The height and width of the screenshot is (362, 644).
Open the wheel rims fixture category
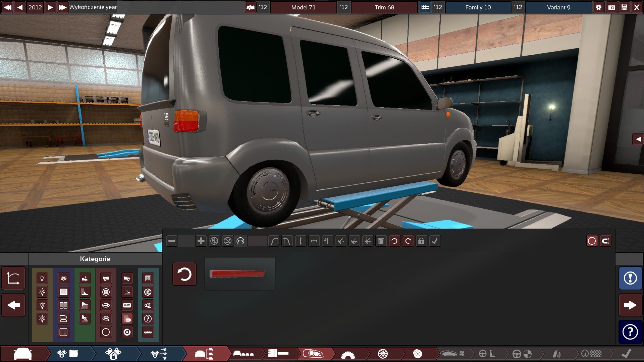click(x=148, y=292)
